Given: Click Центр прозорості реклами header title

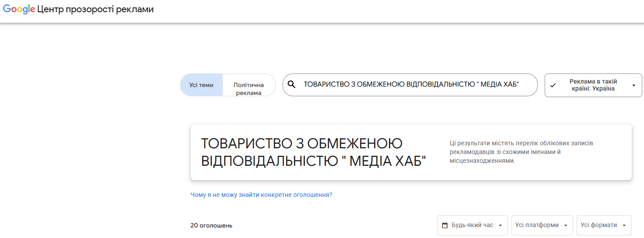Looking at the screenshot, I should pyautogui.click(x=95, y=9).
